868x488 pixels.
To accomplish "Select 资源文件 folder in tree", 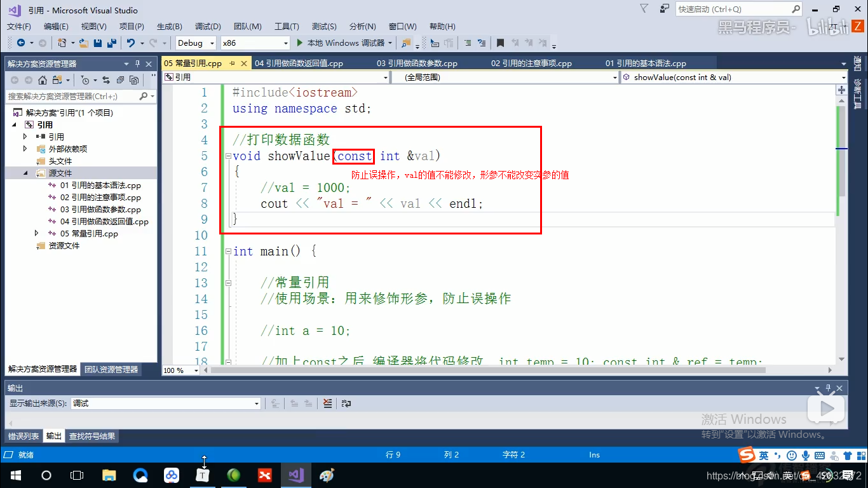I will 64,245.
